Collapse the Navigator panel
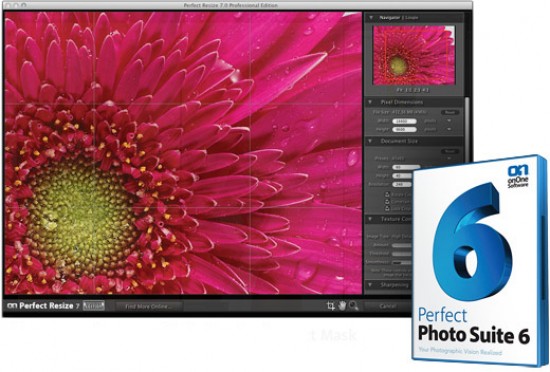 click(x=370, y=17)
